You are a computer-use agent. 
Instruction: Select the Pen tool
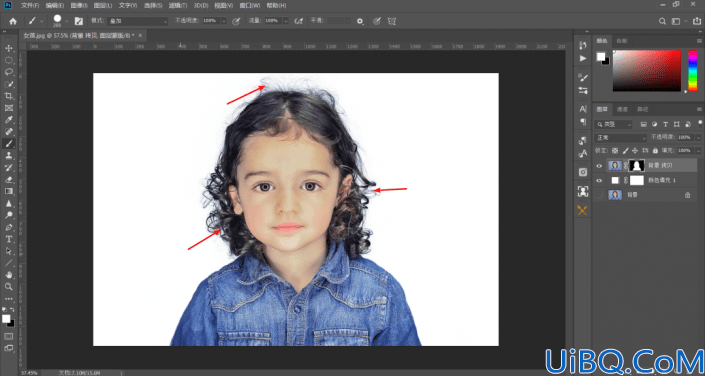pos(9,227)
